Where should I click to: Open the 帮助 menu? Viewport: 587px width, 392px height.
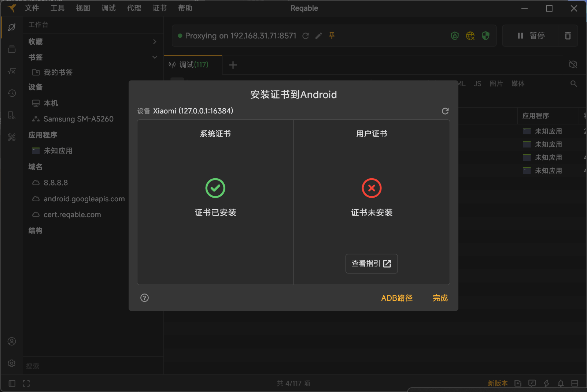click(185, 8)
